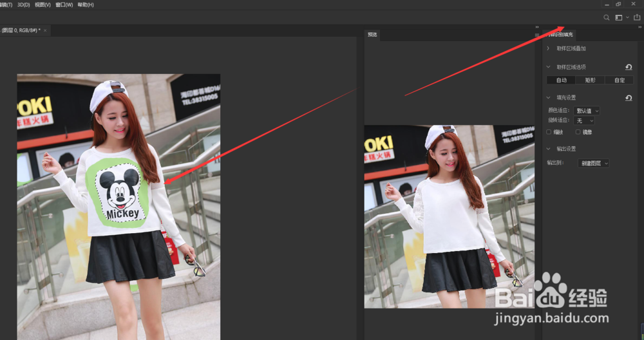Image resolution: width=644 pixels, height=340 pixels.
Task: Select the document tab 图层 0, RGB/8#
Action: coord(21,30)
